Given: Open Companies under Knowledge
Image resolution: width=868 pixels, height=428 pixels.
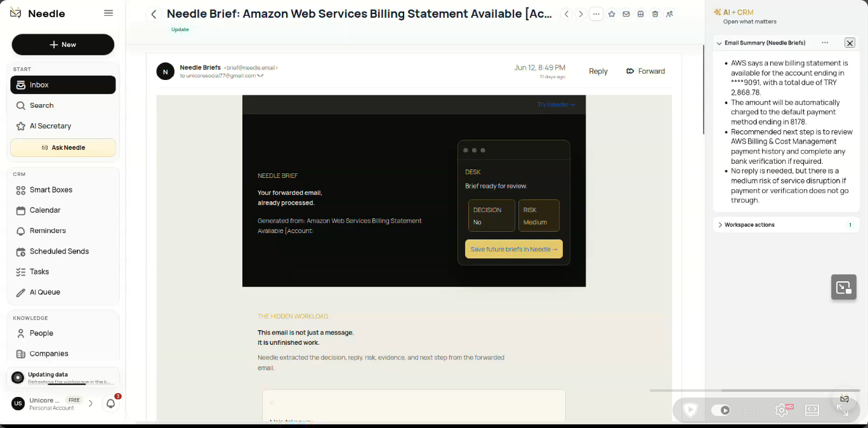Looking at the screenshot, I should point(63,354).
